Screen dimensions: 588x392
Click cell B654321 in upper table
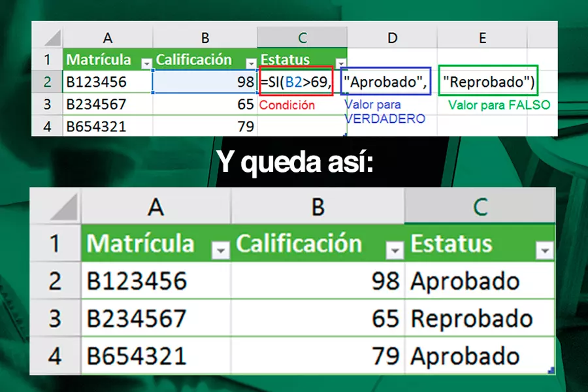click(108, 126)
